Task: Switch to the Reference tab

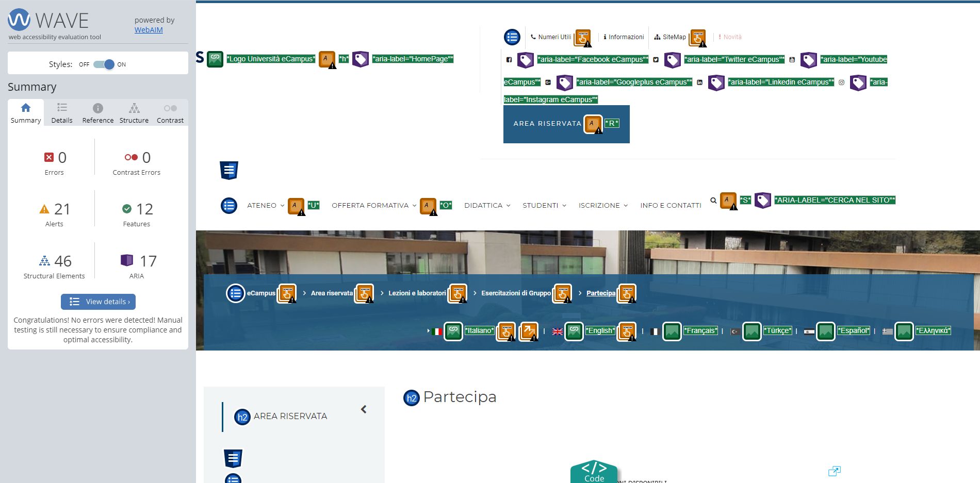Action: click(x=98, y=113)
